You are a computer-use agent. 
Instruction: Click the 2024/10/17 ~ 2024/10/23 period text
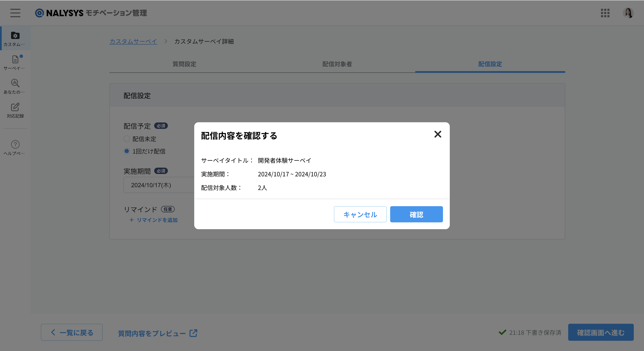tap(292, 174)
